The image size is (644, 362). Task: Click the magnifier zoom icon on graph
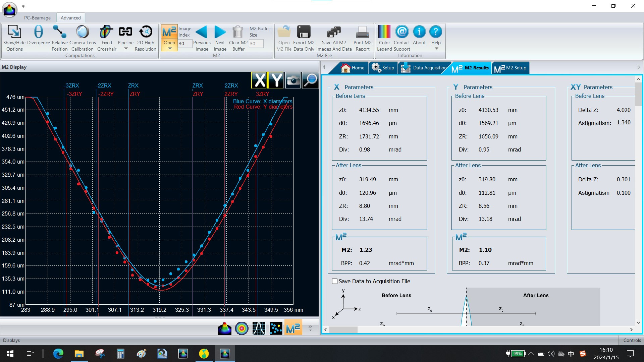(310, 80)
